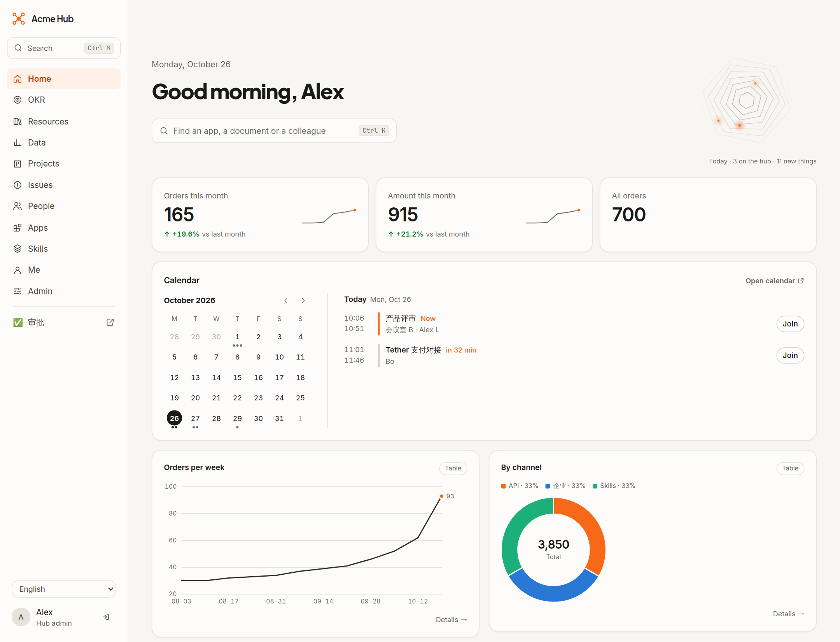Open Home in the sidebar
The image size is (840, 642).
click(64, 79)
